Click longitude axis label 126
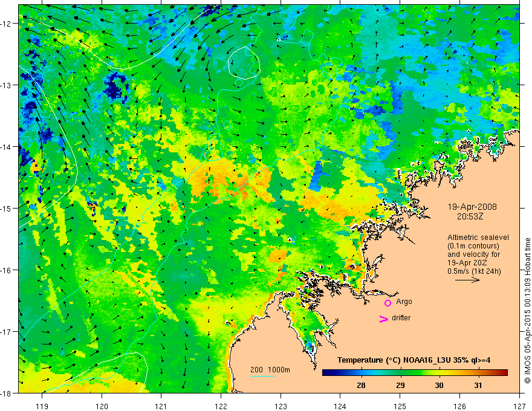Viewport: 532px width, 411px height. [x=459, y=406]
